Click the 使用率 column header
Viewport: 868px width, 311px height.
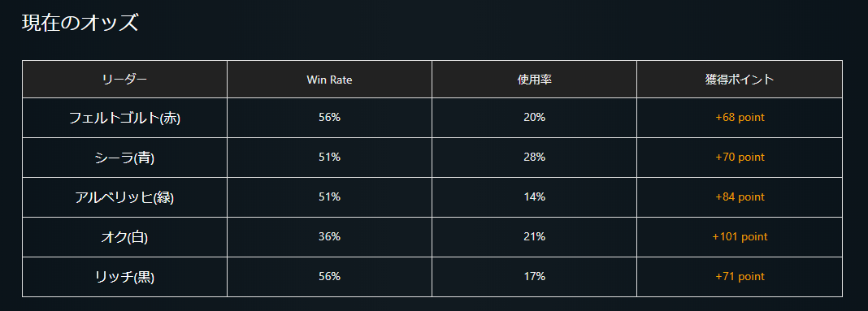tap(534, 79)
